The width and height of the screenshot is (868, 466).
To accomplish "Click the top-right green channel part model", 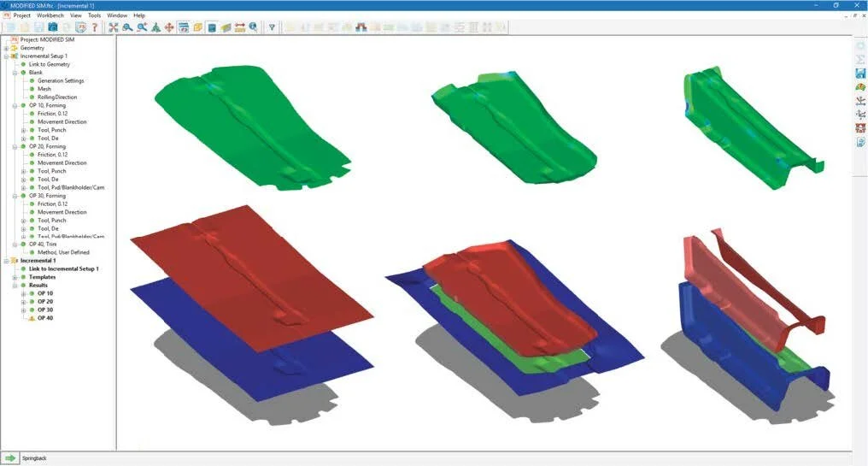I will 753,128.
